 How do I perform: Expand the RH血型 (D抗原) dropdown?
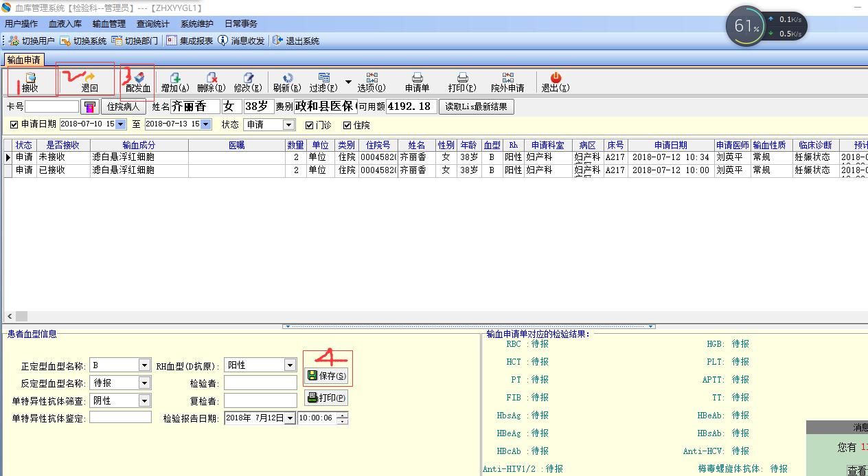(290, 365)
